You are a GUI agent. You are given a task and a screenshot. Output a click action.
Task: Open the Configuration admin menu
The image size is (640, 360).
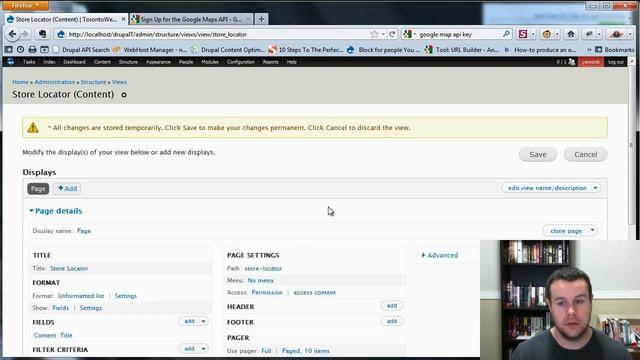click(240, 62)
